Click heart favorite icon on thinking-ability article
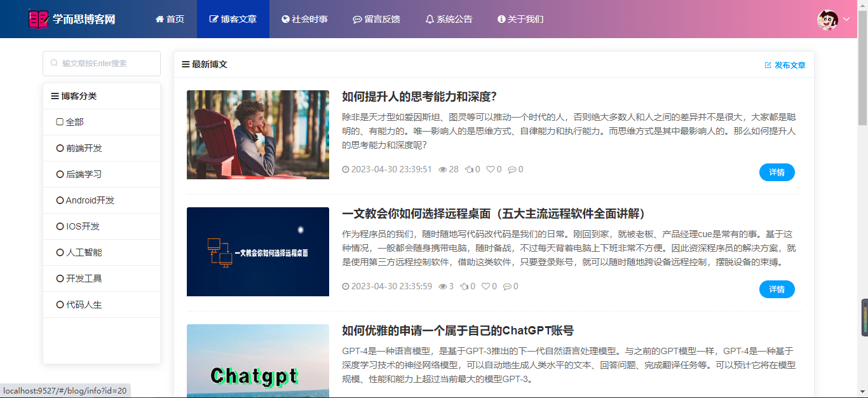The image size is (868, 398). click(491, 170)
